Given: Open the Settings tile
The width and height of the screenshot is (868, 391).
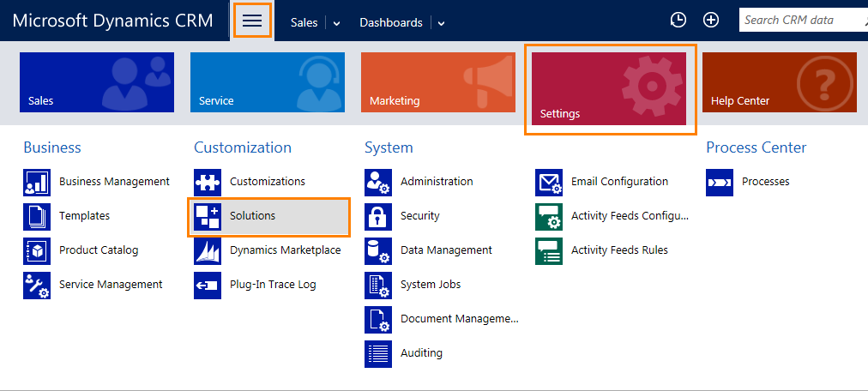Looking at the screenshot, I should click(609, 88).
